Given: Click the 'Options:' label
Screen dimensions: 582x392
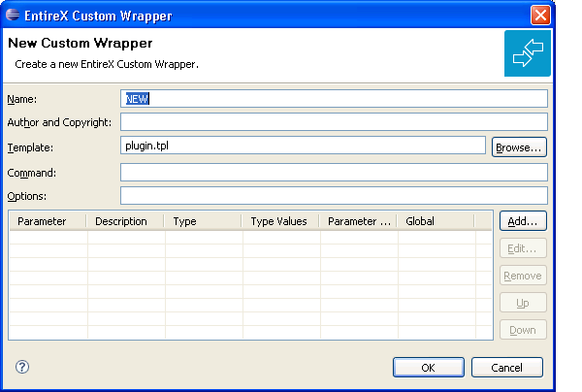Looking at the screenshot, I should [x=27, y=196].
